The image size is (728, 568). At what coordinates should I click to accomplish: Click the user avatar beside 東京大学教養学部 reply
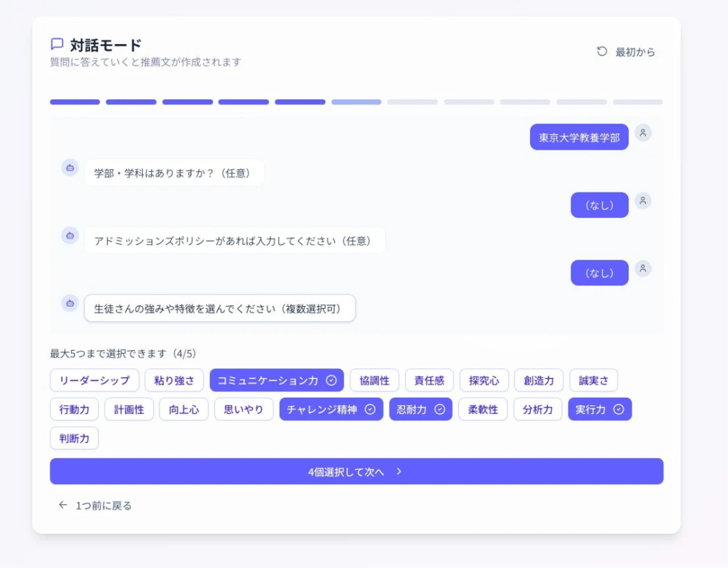tap(644, 133)
